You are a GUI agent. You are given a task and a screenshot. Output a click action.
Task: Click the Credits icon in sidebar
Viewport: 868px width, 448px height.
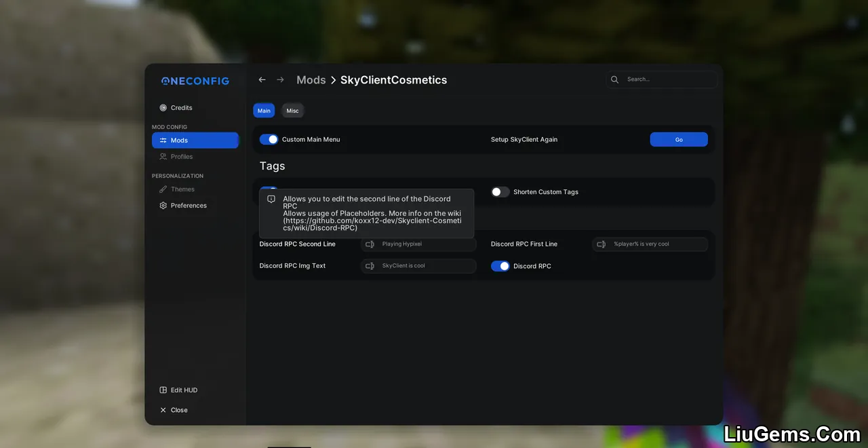pos(163,108)
